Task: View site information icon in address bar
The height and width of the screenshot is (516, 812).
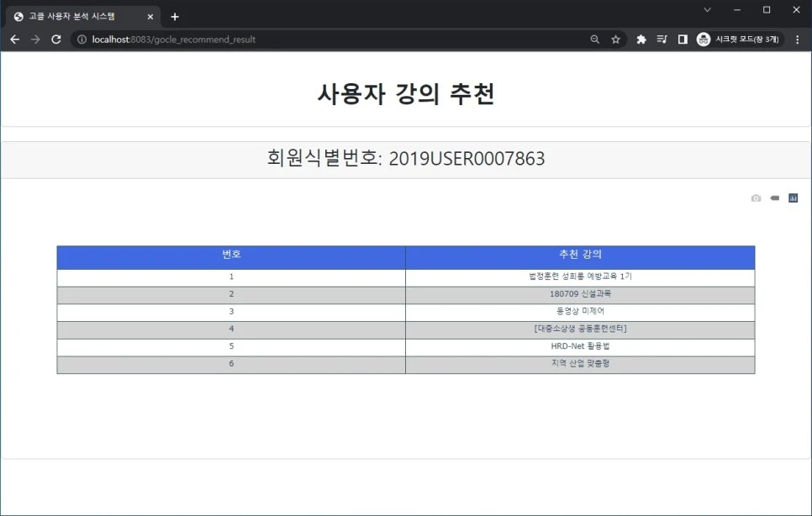Action: (x=82, y=39)
